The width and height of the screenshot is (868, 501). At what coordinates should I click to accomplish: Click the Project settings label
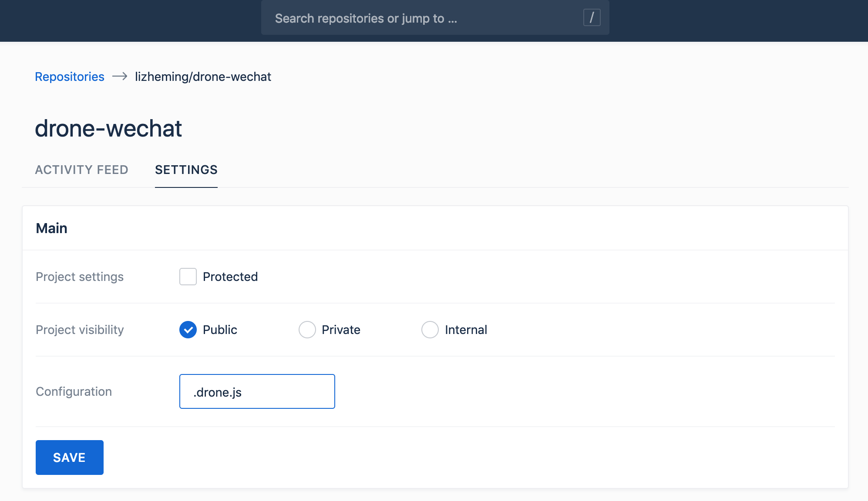pyautogui.click(x=80, y=277)
